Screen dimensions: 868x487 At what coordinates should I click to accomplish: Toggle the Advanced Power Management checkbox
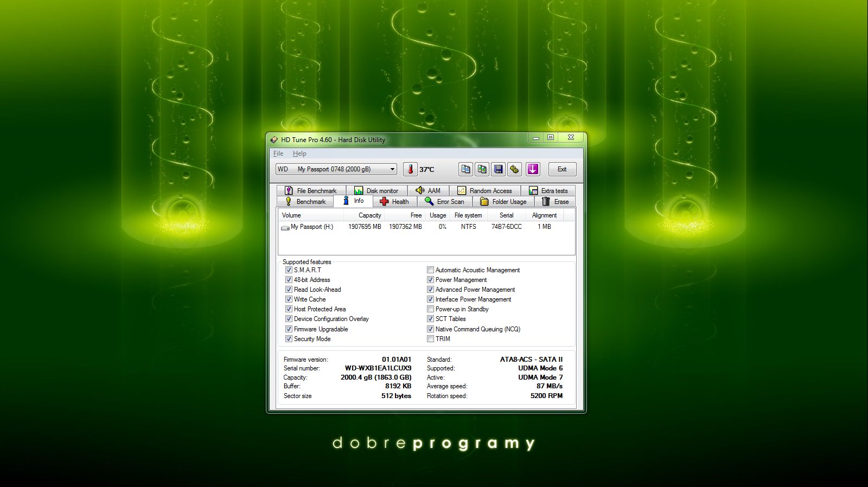click(430, 289)
